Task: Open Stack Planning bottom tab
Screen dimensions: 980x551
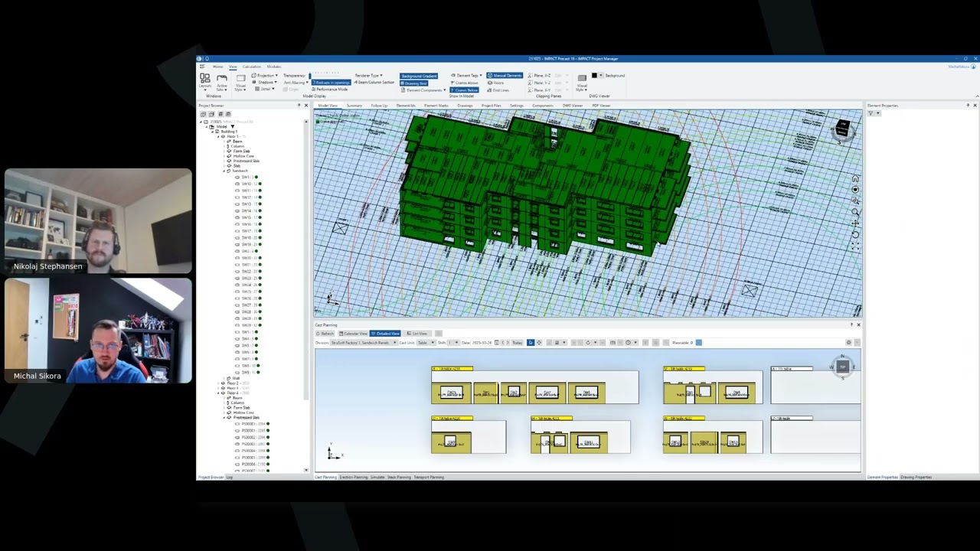Action: click(398, 477)
